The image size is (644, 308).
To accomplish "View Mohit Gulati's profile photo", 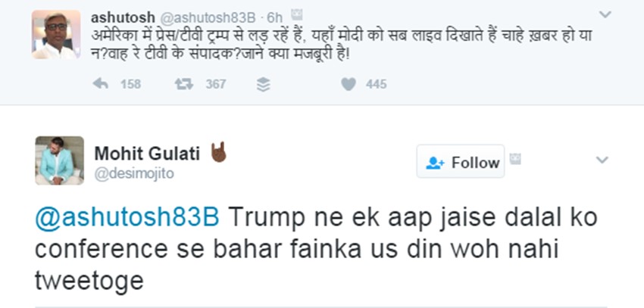I will point(59,160).
